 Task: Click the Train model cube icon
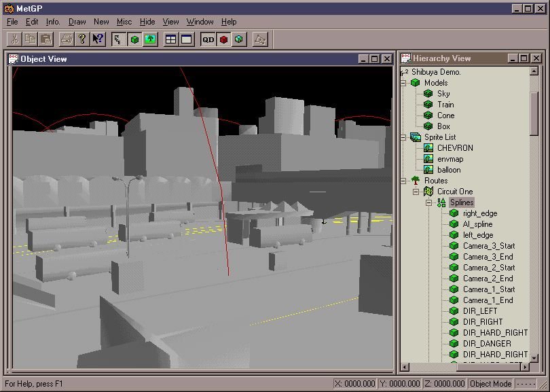tap(428, 105)
